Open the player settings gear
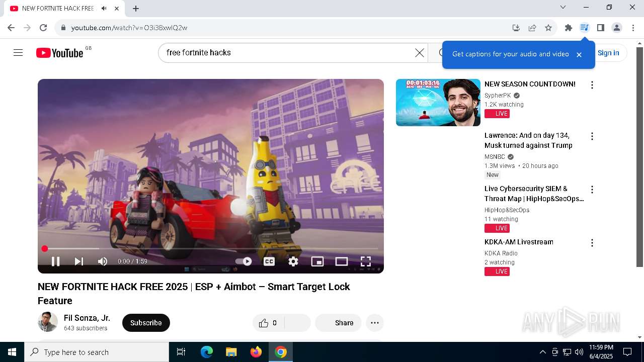This screenshot has height=362, width=644. (x=293, y=261)
